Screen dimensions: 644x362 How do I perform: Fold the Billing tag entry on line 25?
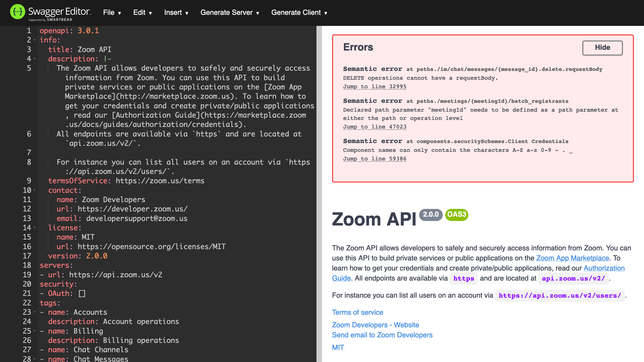click(35, 331)
